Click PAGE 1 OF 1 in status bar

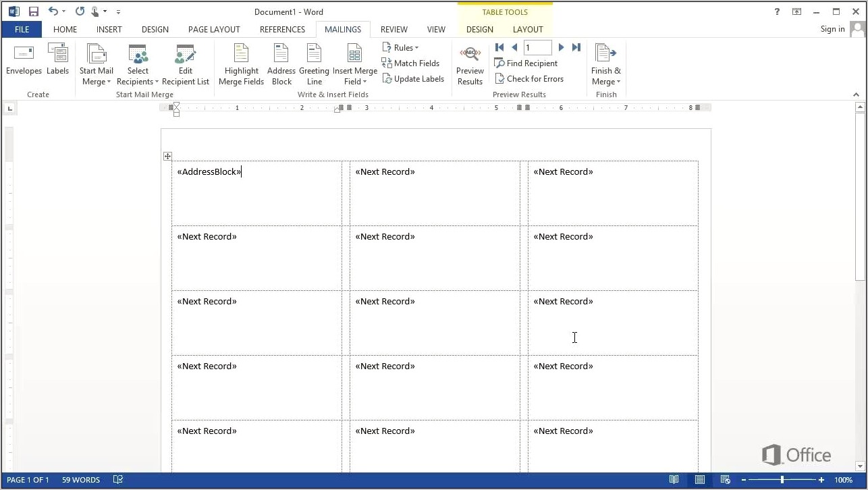tap(28, 480)
